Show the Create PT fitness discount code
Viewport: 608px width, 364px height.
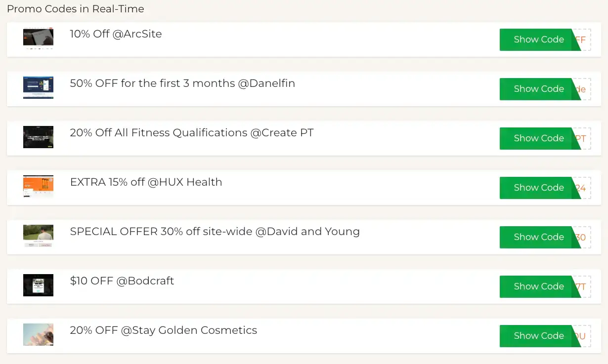pos(539,138)
